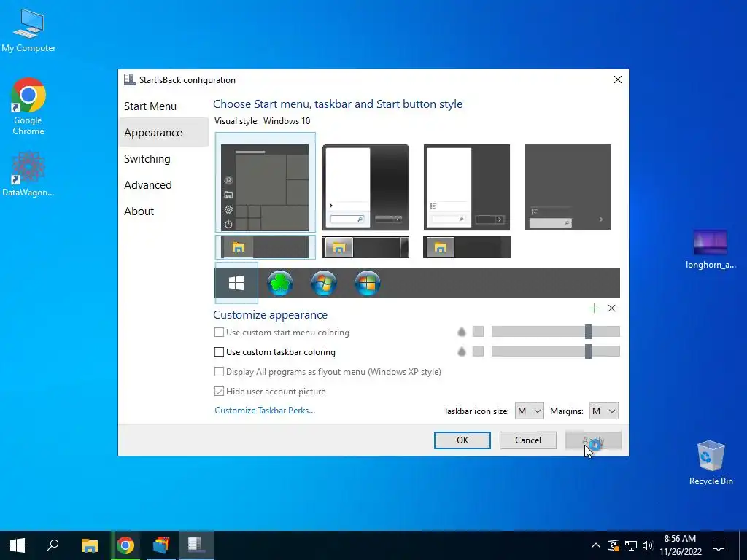Image resolution: width=747 pixels, height=560 pixels.
Task: Click the start menu color droplet icon
Action: click(x=462, y=332)
